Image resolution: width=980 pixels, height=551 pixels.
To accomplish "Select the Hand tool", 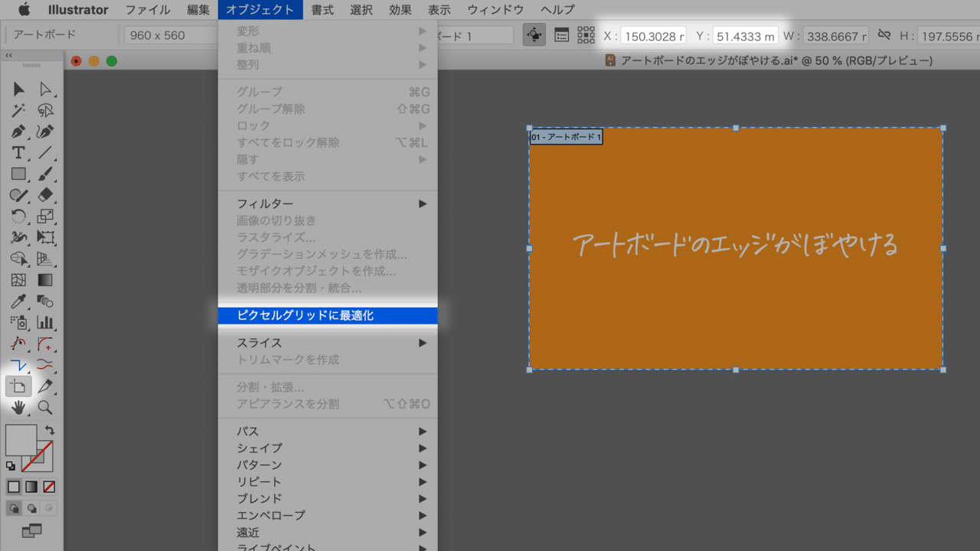I will pos(20,408).
